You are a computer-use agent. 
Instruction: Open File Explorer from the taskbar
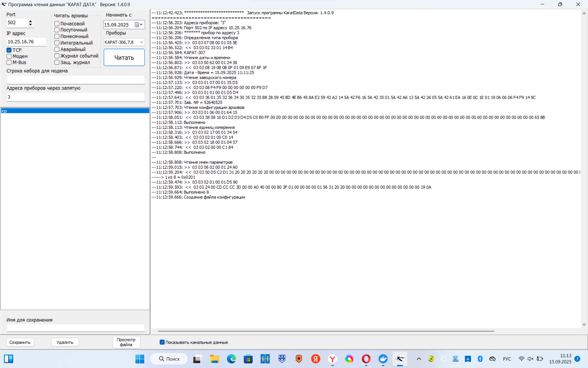pyautogui.click(x=214, y=358)
